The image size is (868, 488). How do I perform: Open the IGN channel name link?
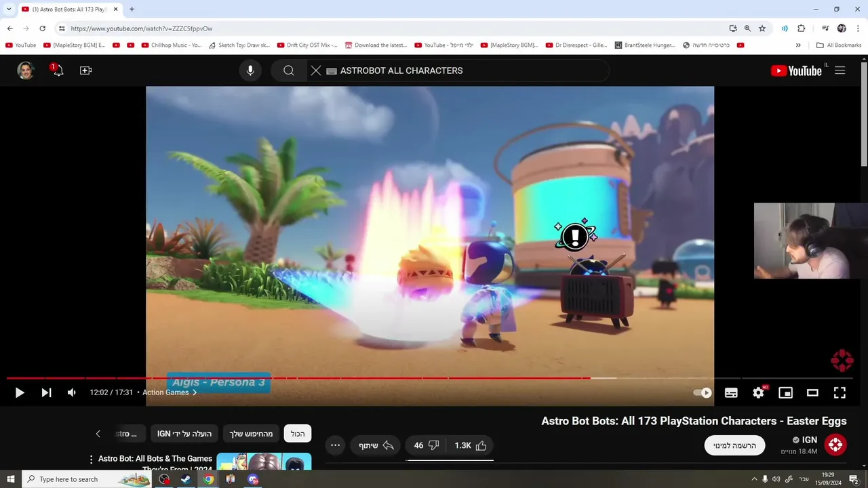[809, 440]
